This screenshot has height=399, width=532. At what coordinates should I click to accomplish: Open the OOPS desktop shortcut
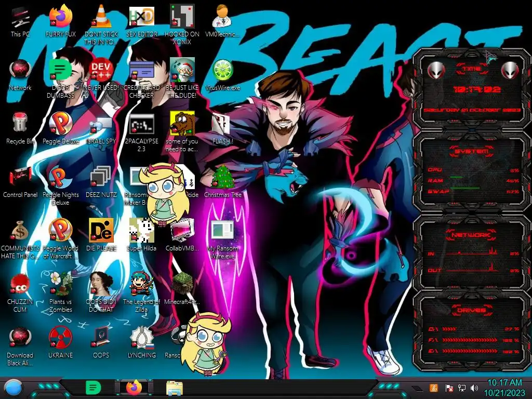(101, 343)
